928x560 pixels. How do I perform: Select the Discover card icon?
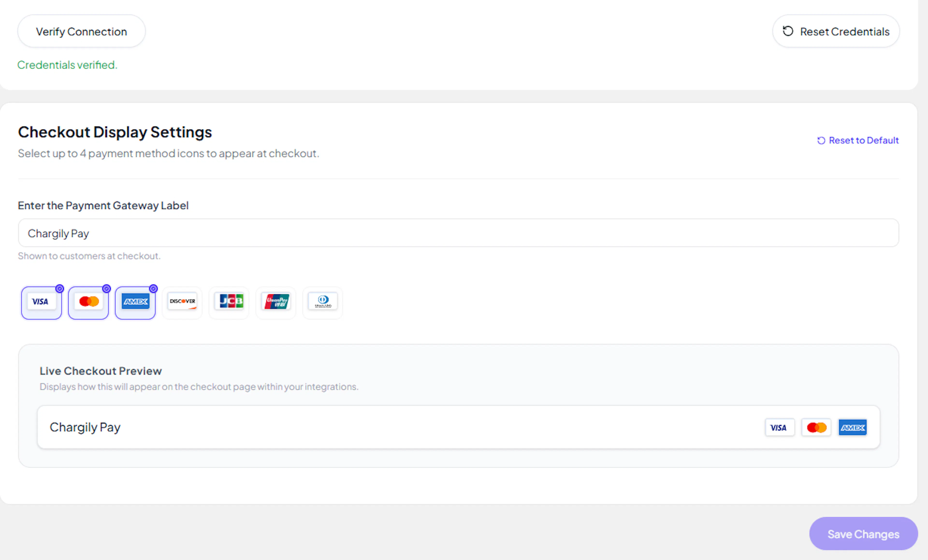pos(182,303)
